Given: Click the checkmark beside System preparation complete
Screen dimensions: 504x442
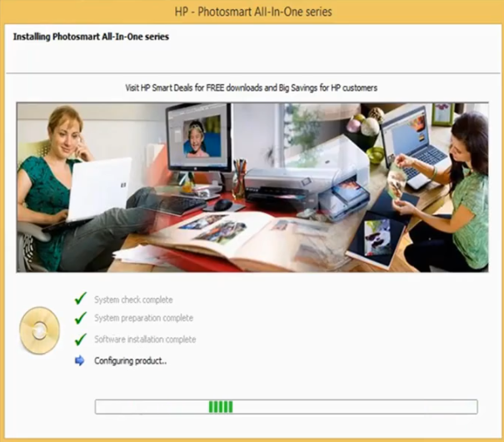Looking at the screenshot, I should [x=80, y=318].
